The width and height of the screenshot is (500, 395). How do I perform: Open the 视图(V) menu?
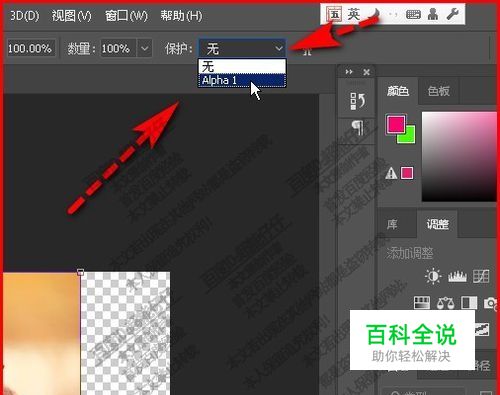coord(71,16)
